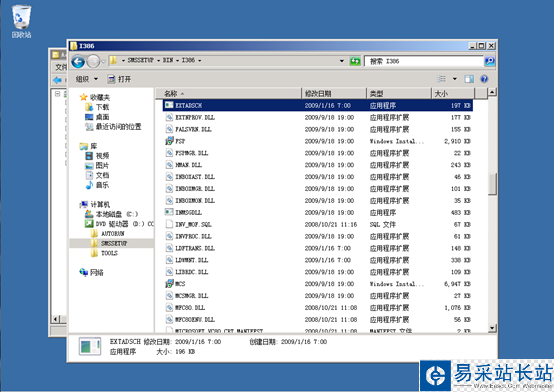Sort by the 名称 (Name) column header

[x=229, y=93]
